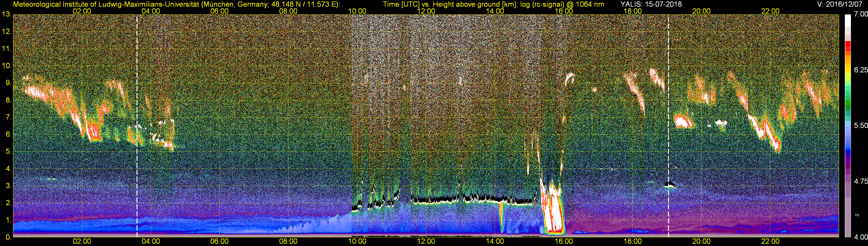Click the white dashed vertical line near 03:35
The image size is (868, 246).
[x=137, y=126]
